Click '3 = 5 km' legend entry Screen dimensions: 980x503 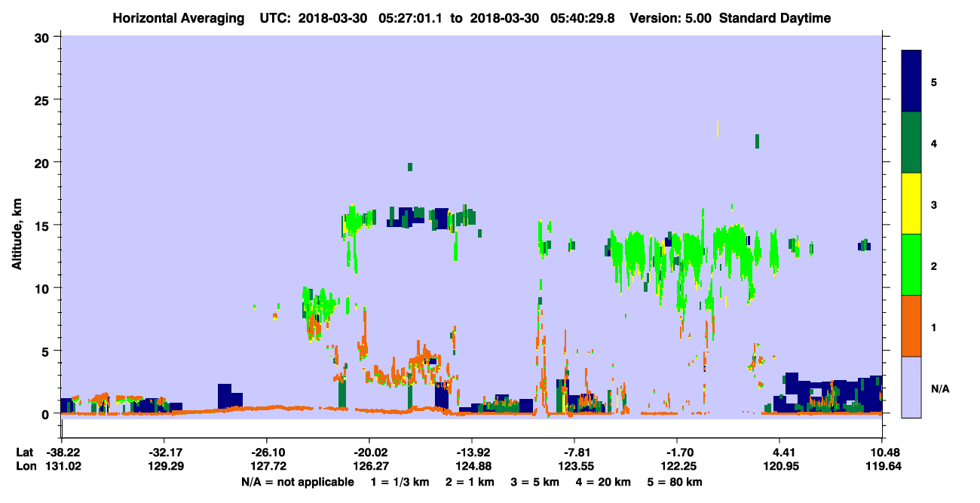point(534,481)
